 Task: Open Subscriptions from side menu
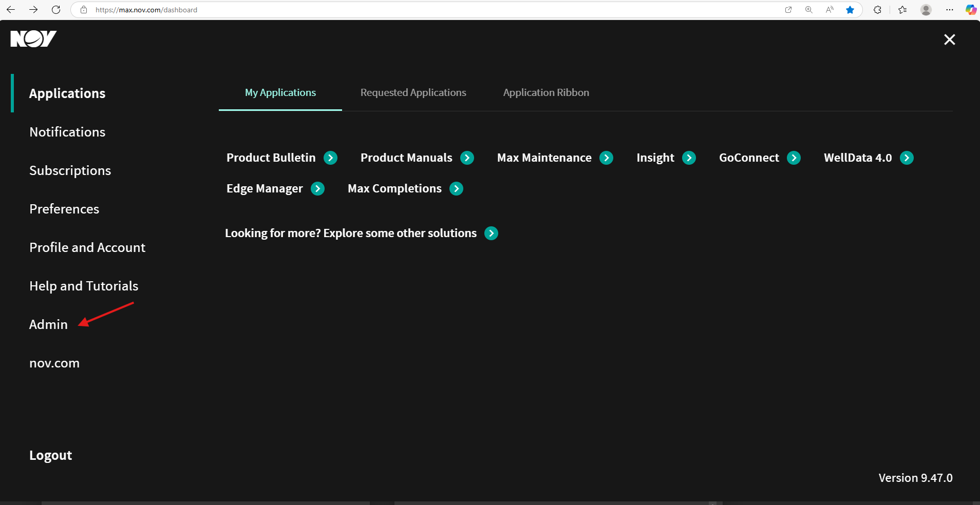[70, 171]
